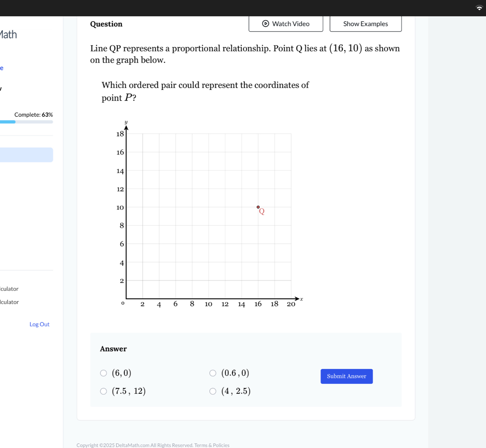Open the first Calculator link in sidebar
The image size is (486, 448).
click(9, 289)
